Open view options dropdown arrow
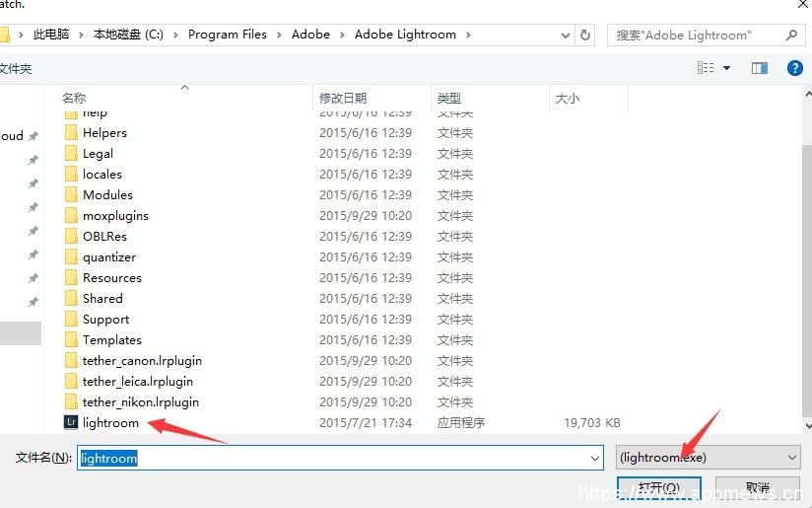 point(726,68)
